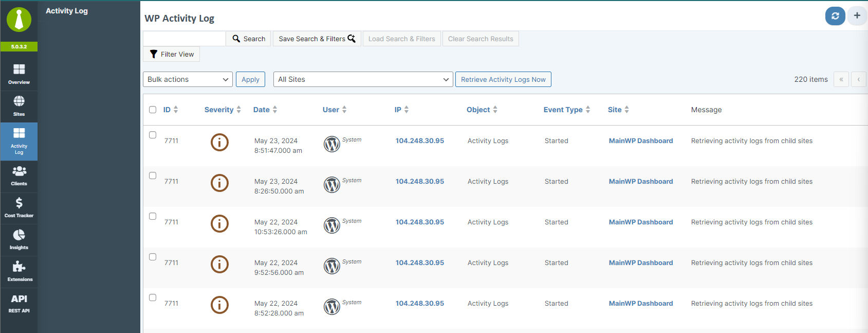Go to first page with double-arrow button

tap(841, 79)
